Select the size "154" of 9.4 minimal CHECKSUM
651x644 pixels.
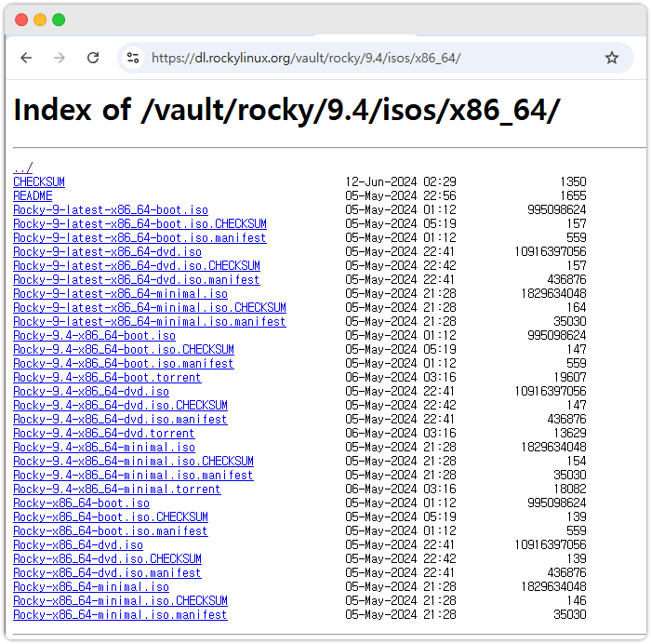click(577, 462)
